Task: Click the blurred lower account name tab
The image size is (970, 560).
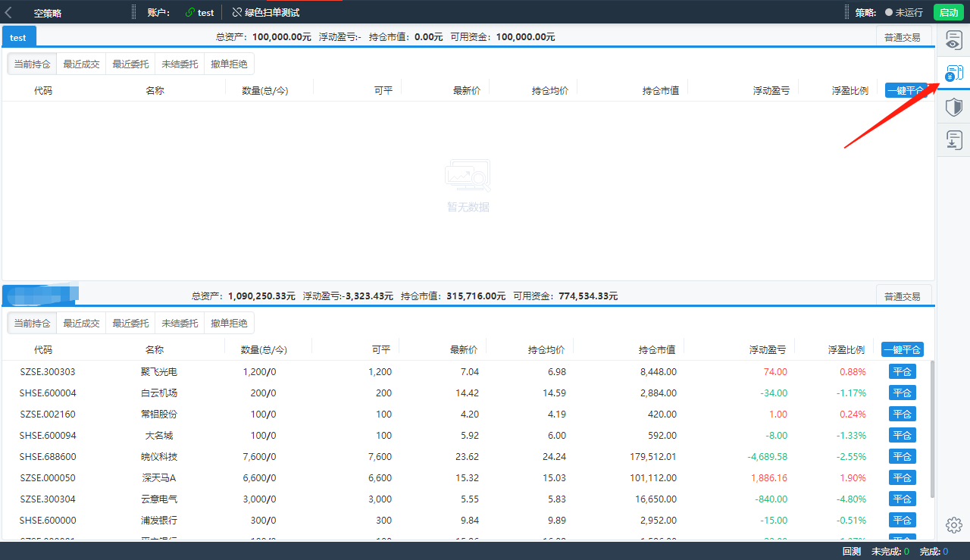Action: [41, 293]
